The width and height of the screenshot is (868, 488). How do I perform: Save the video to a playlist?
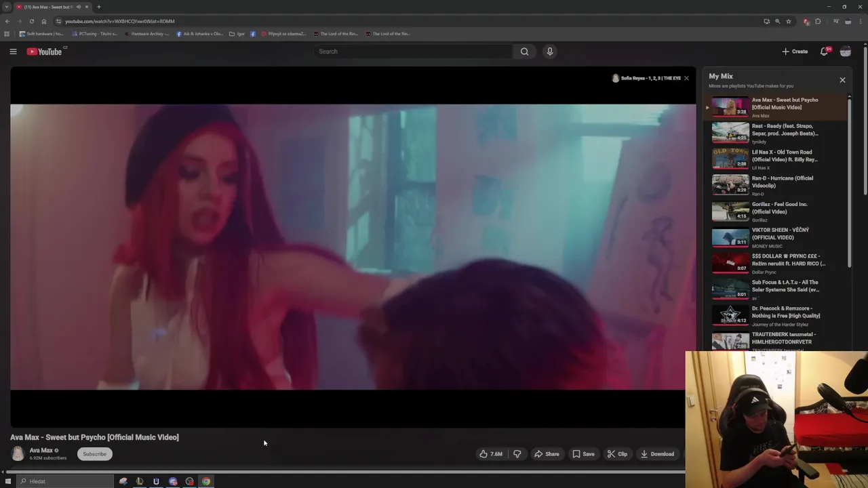pyautogui.click(x=583, y=454)
